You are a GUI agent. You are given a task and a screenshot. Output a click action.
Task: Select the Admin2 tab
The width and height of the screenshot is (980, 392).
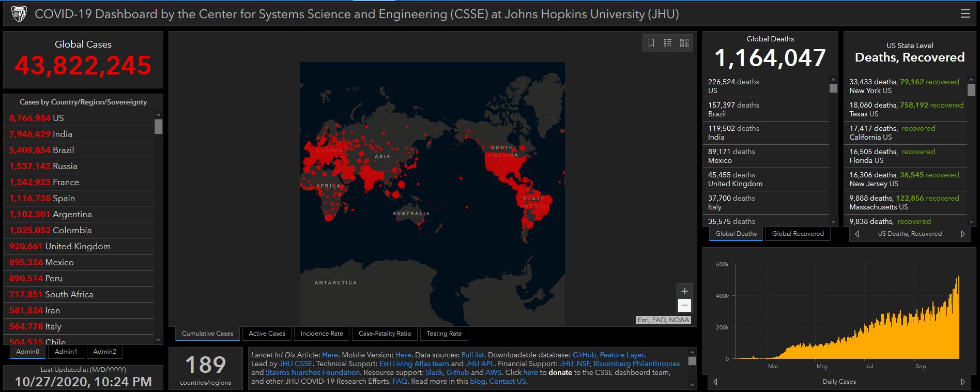point(104,352)
